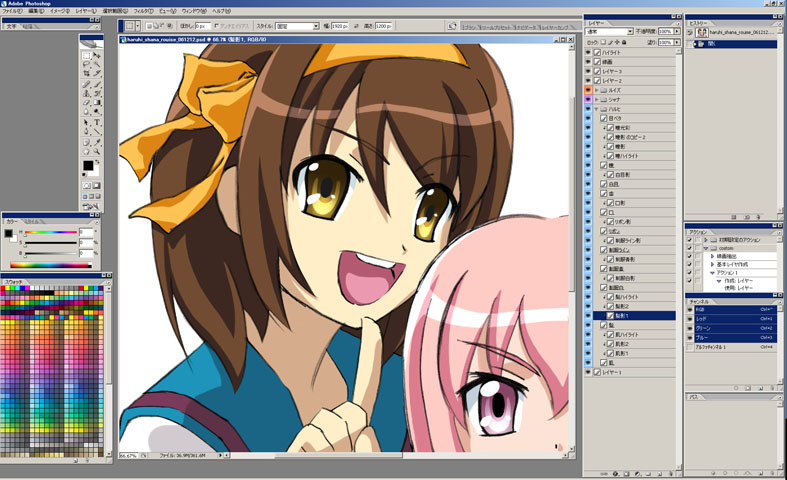Click the feather ぼかし input field
787x480 pixels.
(202, 26)
